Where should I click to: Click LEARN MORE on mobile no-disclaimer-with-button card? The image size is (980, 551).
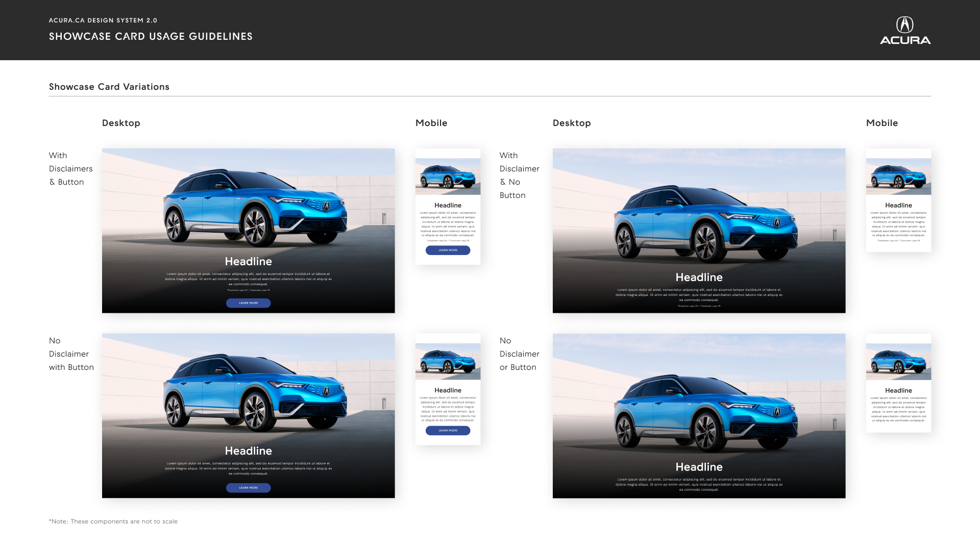tap(448, 431)
